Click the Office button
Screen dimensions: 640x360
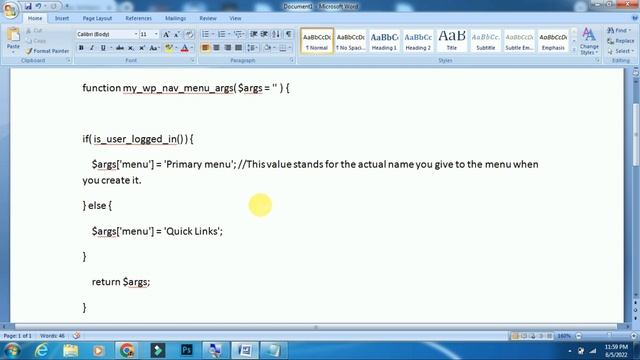click(x=10, y=9)
